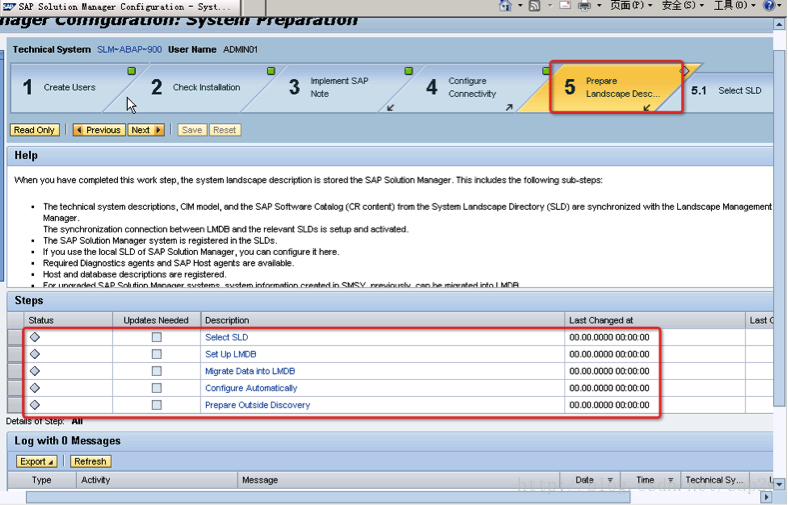Select the SAP Solution Manager Configuration tab

(120, 7)
